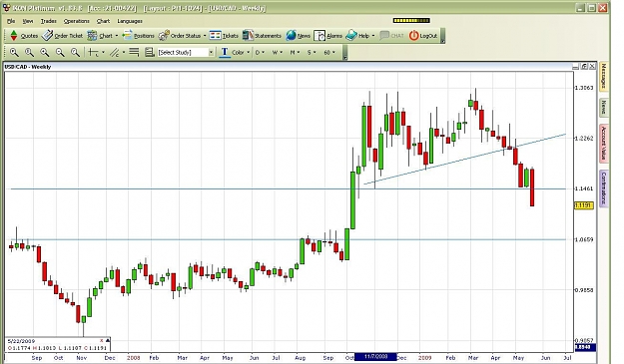Open the File menu
The width and height of the screenshot is (624, 364).
pos(11,21)
